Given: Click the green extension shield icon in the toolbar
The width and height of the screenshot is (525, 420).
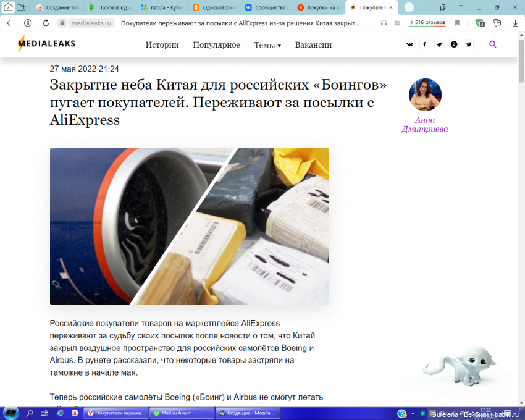Looking at the screenshot, I should tap(480, 23).
